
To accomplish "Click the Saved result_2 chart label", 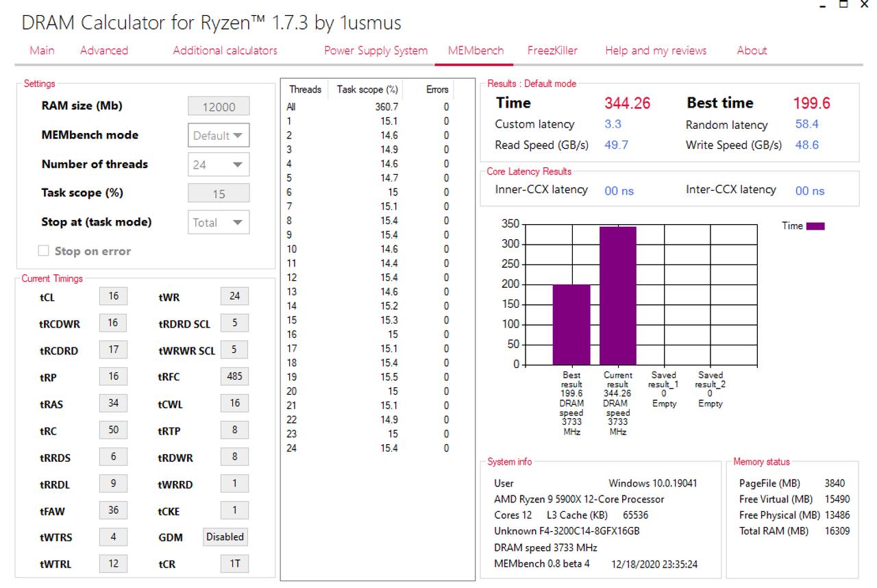I will point(710,389).
